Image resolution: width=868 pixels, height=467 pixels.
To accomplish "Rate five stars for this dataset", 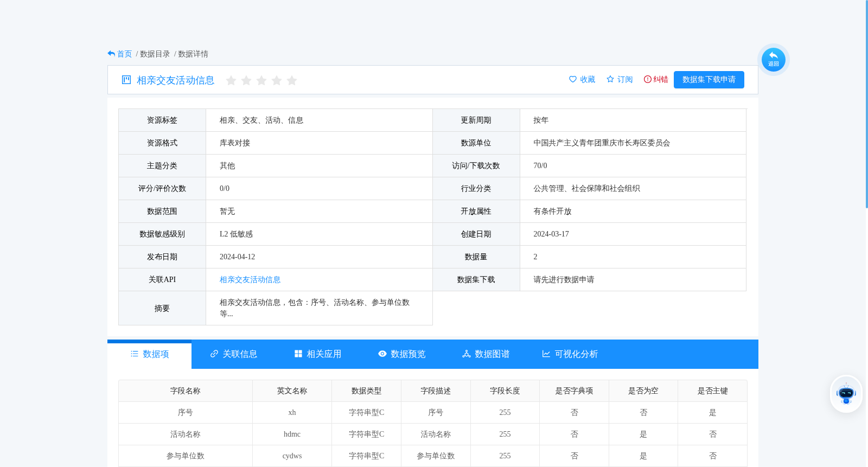I will point(292,80).
